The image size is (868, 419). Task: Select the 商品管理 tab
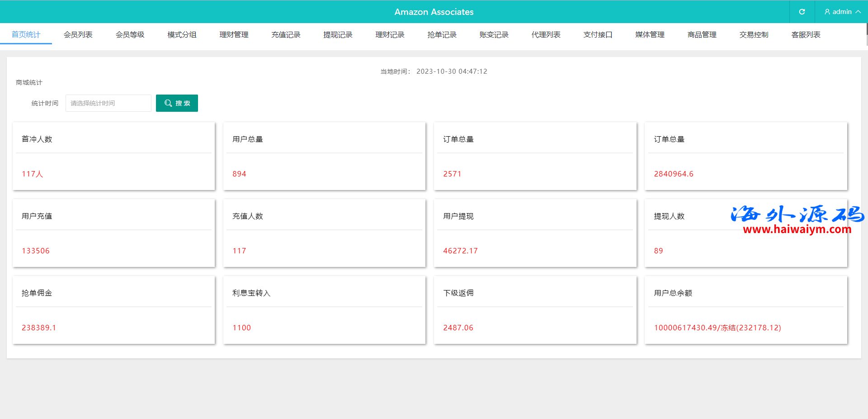[702, 35]
